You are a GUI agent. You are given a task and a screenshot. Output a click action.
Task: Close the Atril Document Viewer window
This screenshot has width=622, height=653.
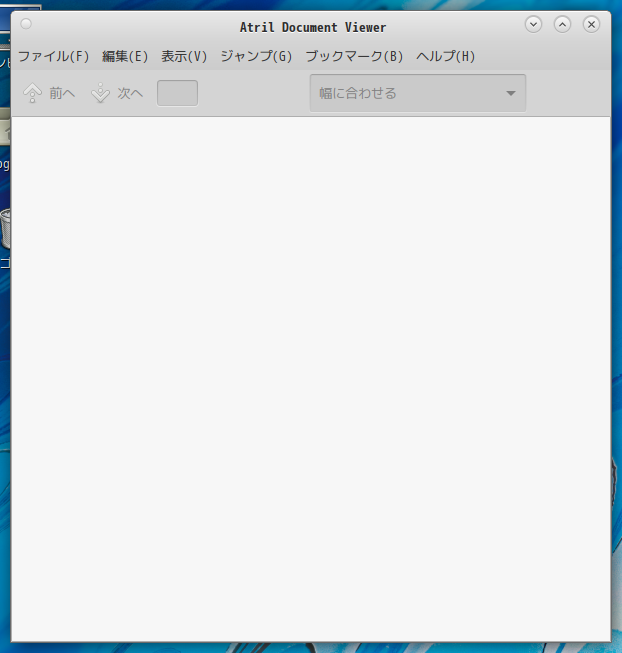click(591, 24)
